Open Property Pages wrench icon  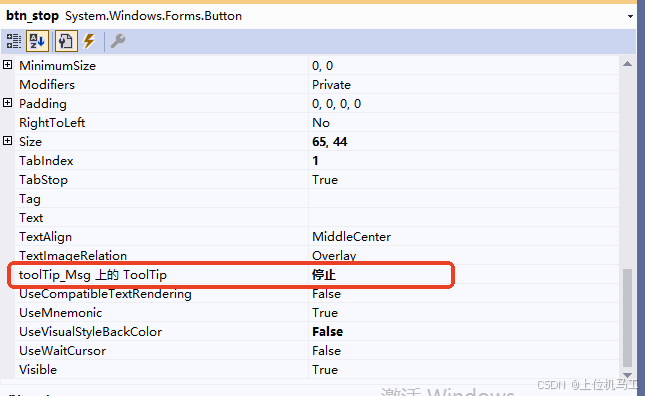[118, 41]
